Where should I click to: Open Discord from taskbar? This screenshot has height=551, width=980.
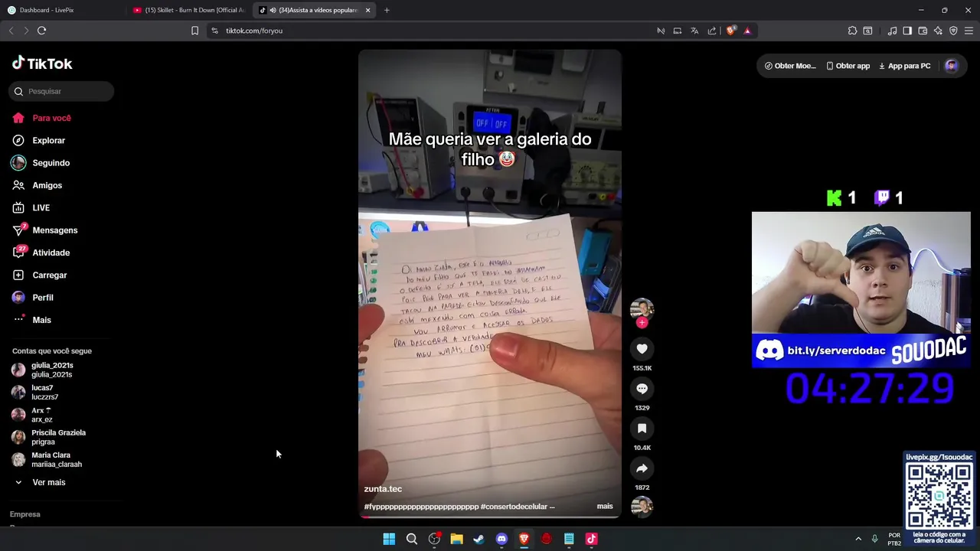click(501, 539)
